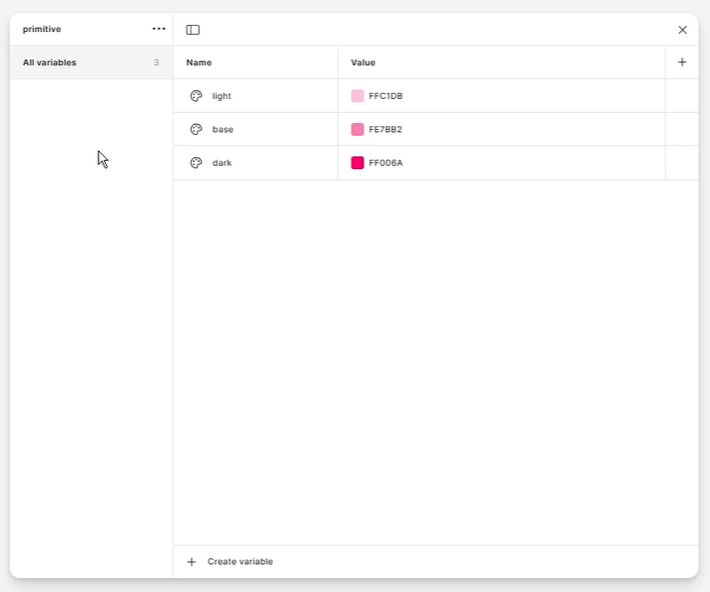Click the color palette icon beside light
This screenshot has height=592, width=710.
pyautogui.click(x=196, y=96)
